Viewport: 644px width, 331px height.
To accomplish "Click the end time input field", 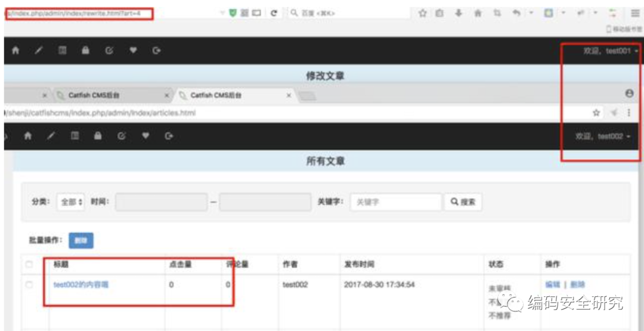I will [265, 202].
